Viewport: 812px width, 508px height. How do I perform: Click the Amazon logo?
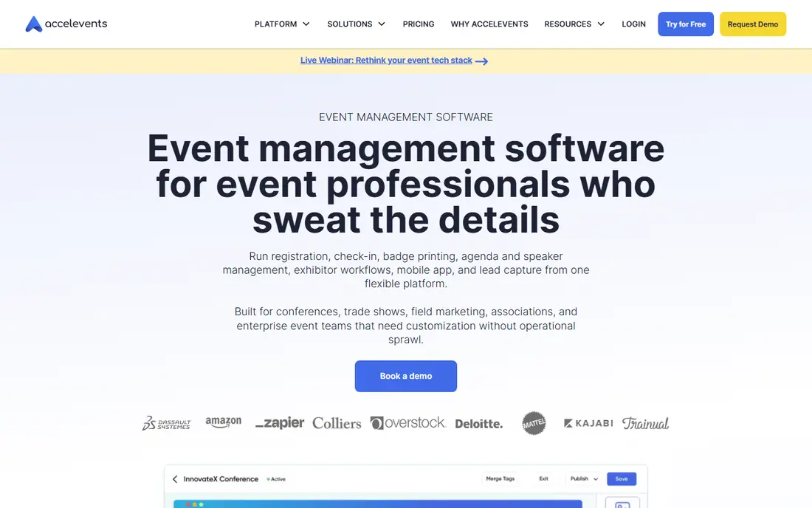click(223, 422)
